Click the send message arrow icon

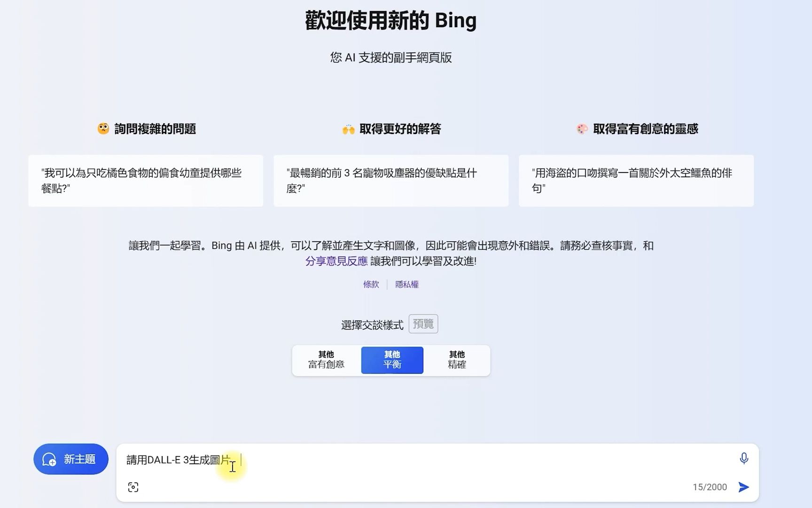[x=743, y=487]
